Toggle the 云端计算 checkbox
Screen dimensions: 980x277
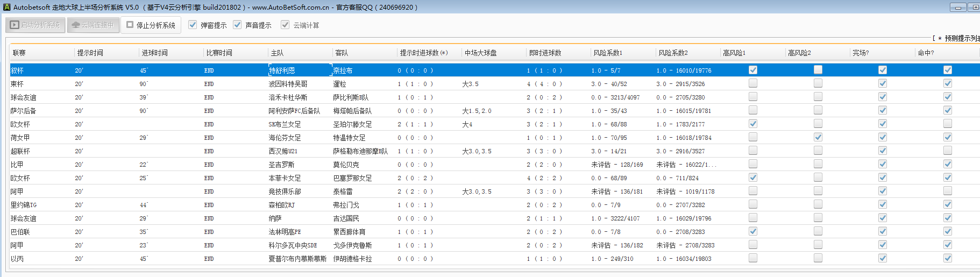tap(285, 25)
